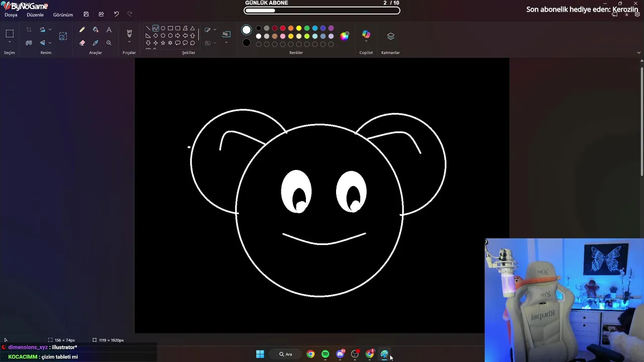Viewport: 644px width, 362px height.
Task: Select the rectangular selection tool
Action: (10, 34)
